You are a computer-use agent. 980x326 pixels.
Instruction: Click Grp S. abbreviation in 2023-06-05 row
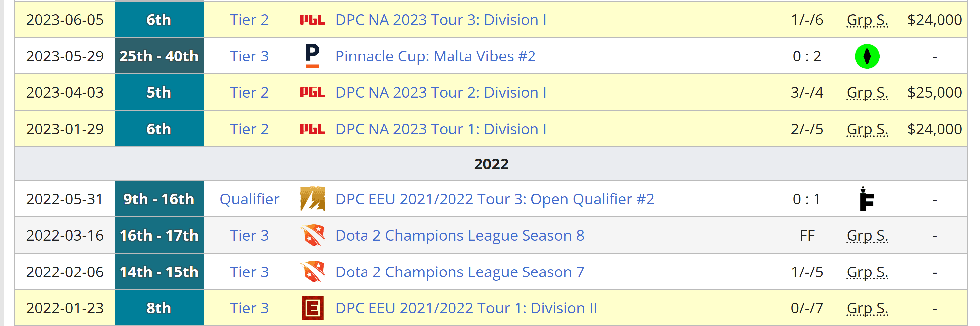point(867,20)
